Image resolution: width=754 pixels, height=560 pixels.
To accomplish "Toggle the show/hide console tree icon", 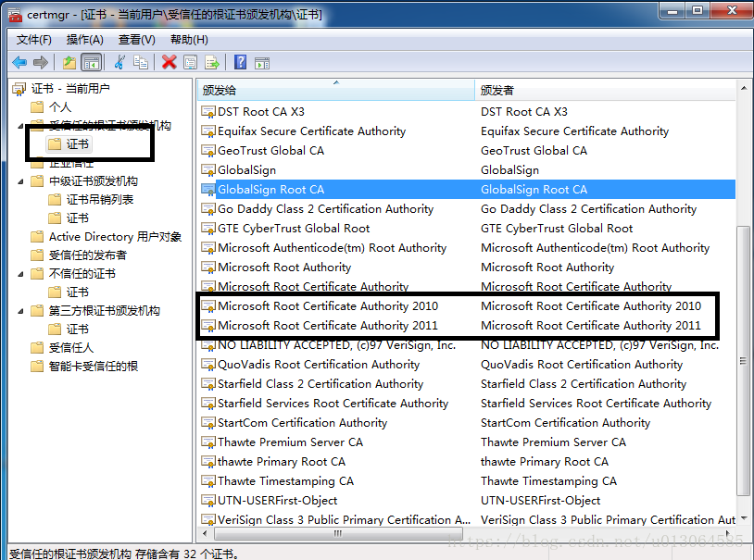I will tap(92, 62).
